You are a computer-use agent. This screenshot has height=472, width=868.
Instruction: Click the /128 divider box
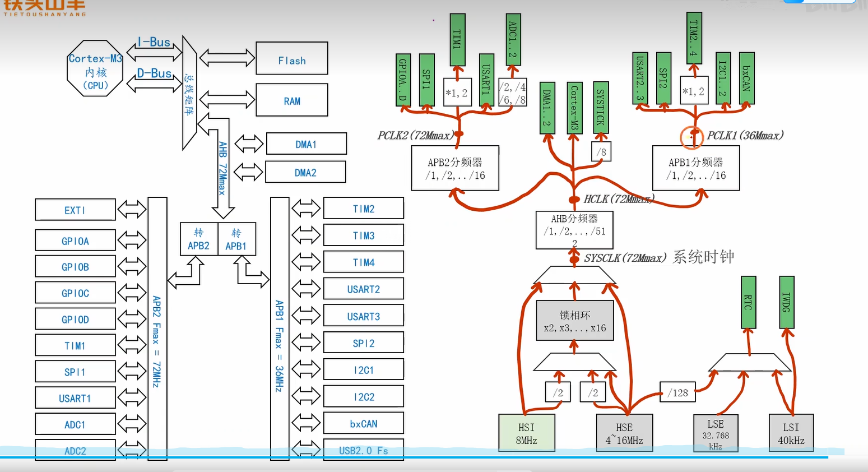(x=678, y=392)
